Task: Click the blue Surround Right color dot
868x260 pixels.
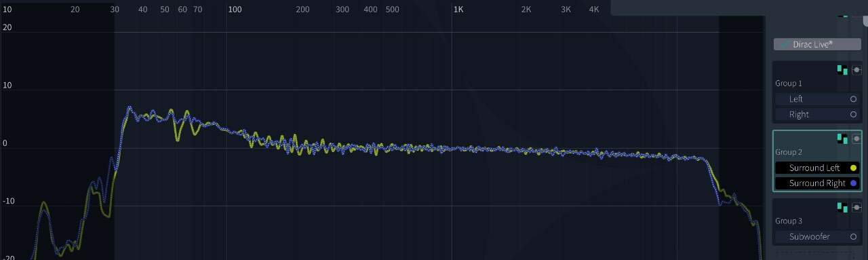Action: (x=853, y=183)
